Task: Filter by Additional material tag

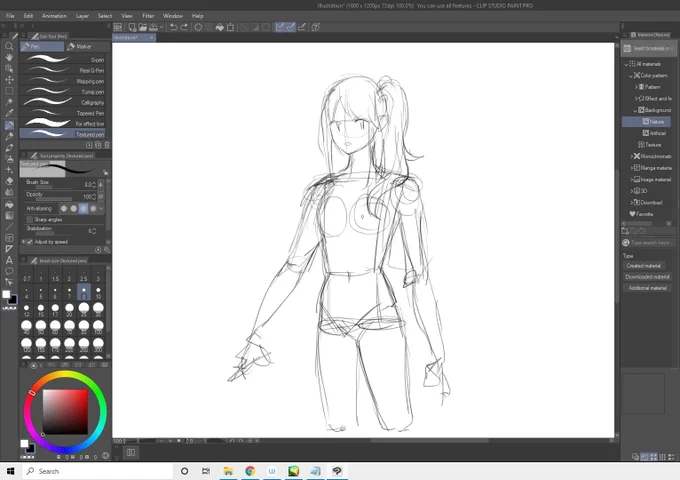Action: click(647, 288)
